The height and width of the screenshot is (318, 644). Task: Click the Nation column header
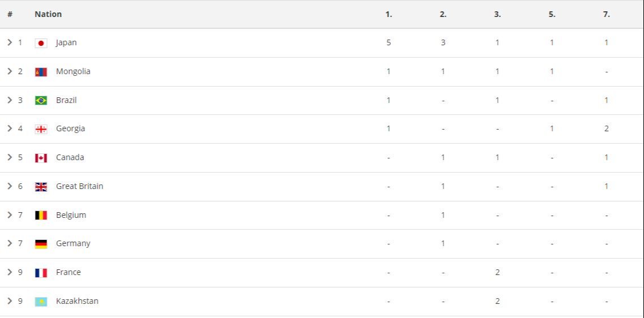tap(48, 14)
